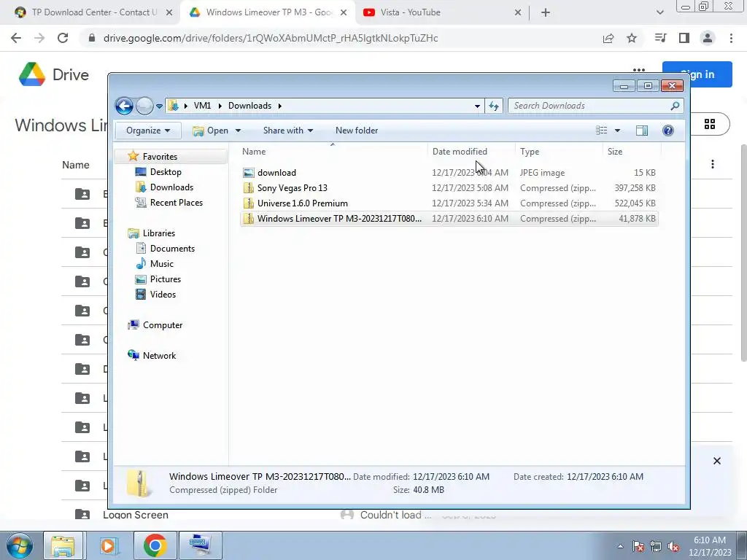Open the Organize menu
747x560 pixels.
[147, 131]
